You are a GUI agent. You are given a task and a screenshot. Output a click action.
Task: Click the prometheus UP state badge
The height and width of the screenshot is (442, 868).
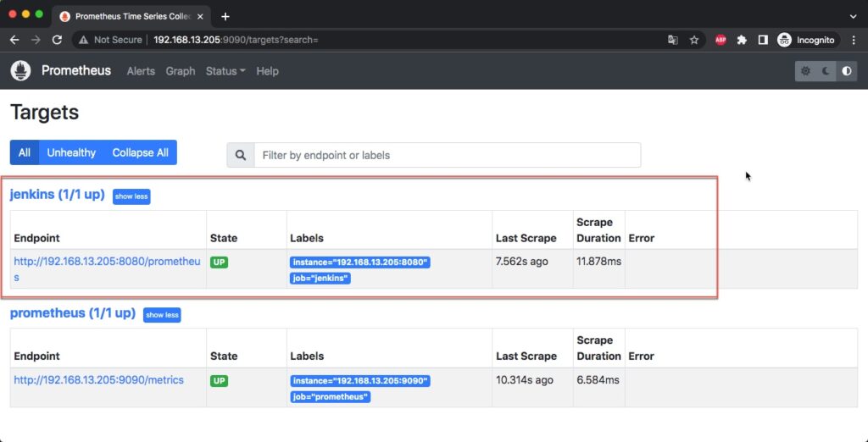click(220, 380)
